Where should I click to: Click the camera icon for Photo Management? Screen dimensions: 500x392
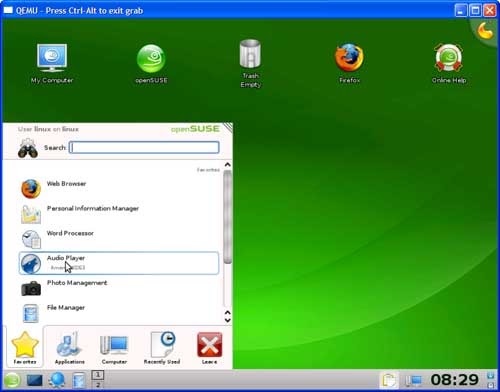tap(31, 288)
